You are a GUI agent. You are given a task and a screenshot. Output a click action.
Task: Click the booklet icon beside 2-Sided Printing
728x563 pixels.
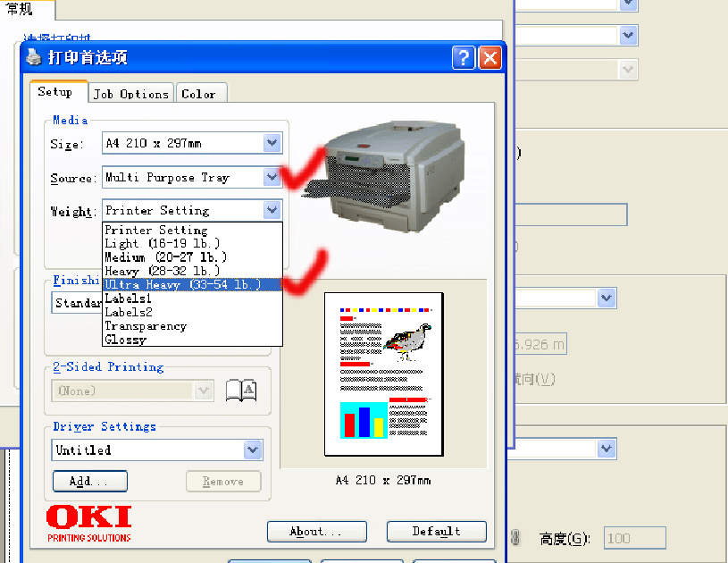coord(240,391)
